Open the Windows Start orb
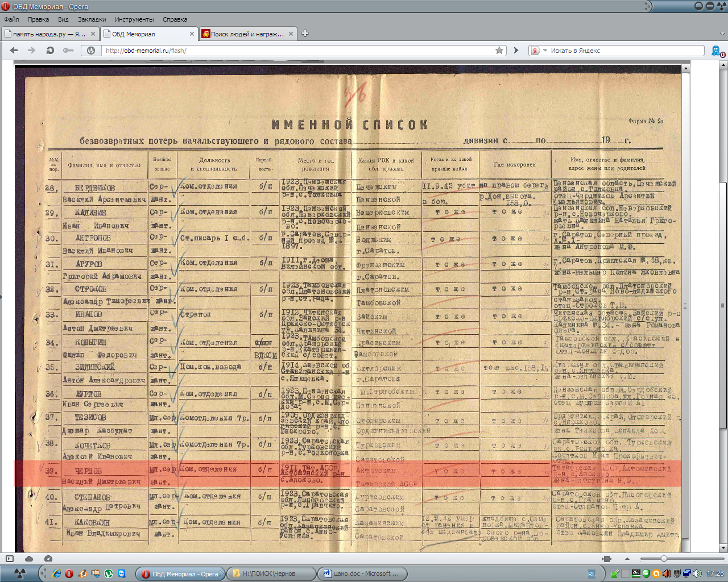The width and height of the screenshot is (728, 582). [19, 573]
